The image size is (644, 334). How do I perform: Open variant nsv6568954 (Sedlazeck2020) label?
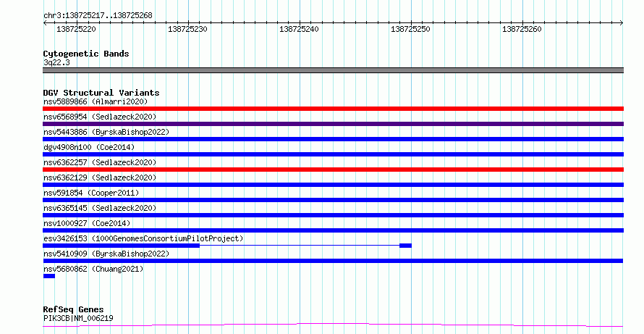click(100, 117)
